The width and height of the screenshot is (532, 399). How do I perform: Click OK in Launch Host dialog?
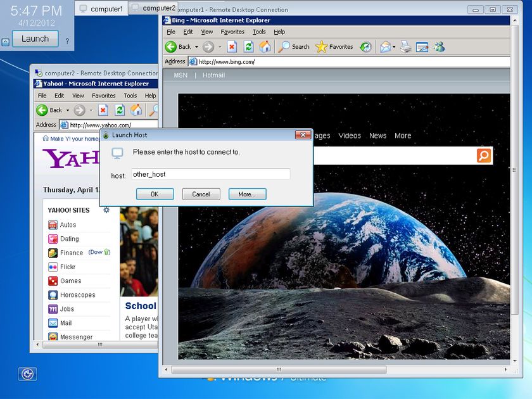(x=155, y=194)
